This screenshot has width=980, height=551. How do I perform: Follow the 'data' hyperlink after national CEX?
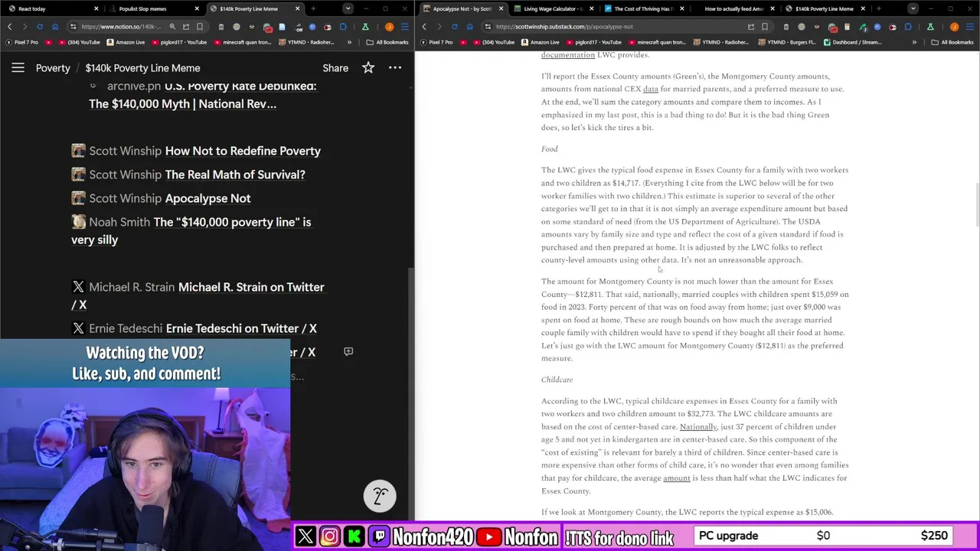[x=651, y=89]
